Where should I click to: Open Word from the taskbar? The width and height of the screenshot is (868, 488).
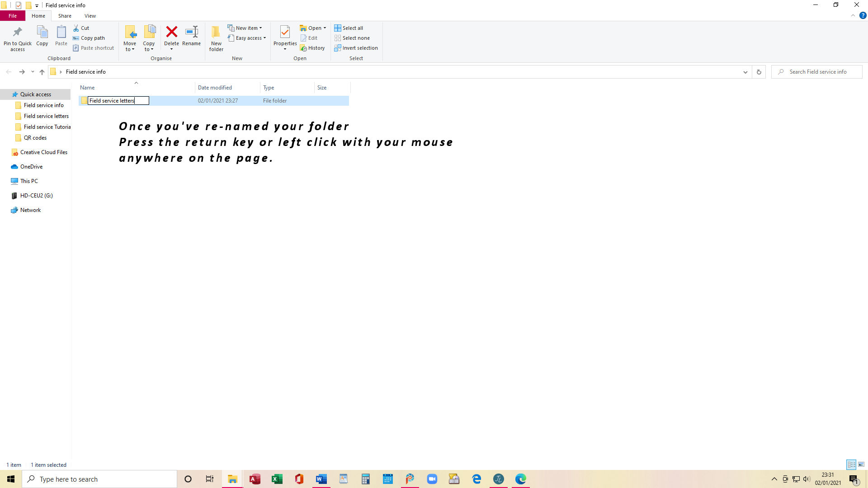(321, 479)
